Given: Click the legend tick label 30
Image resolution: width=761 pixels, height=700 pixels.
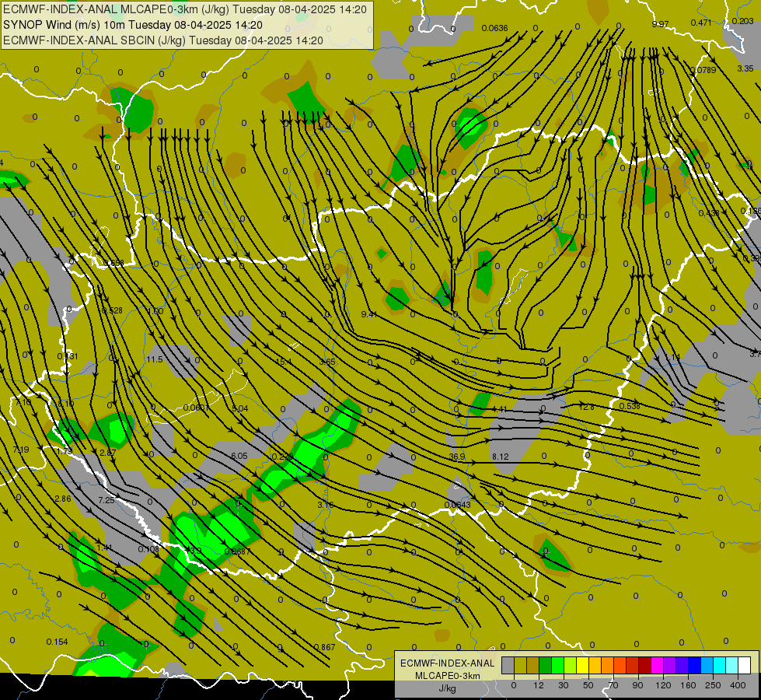Looking at the screenshot, I should pyautogui.click(x=563, y=685).
